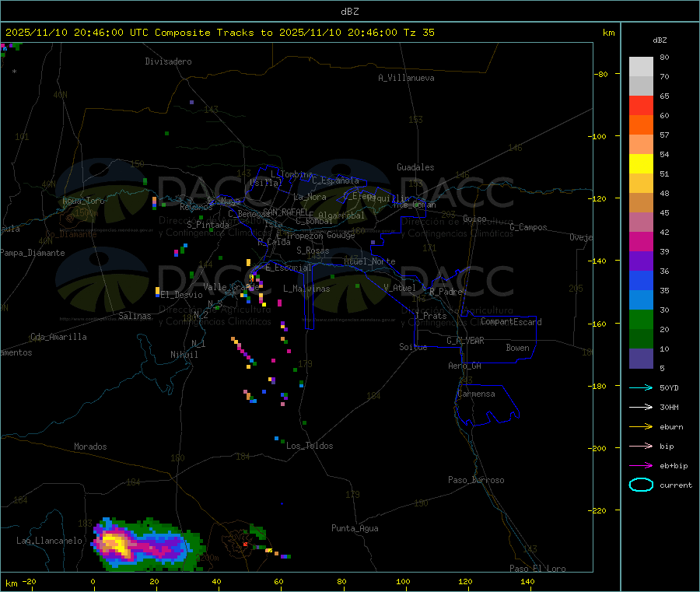Click the bip pink arrow legend icon
Image resolution: width=700 pixels, height=592 pixels.
point(641,446)
